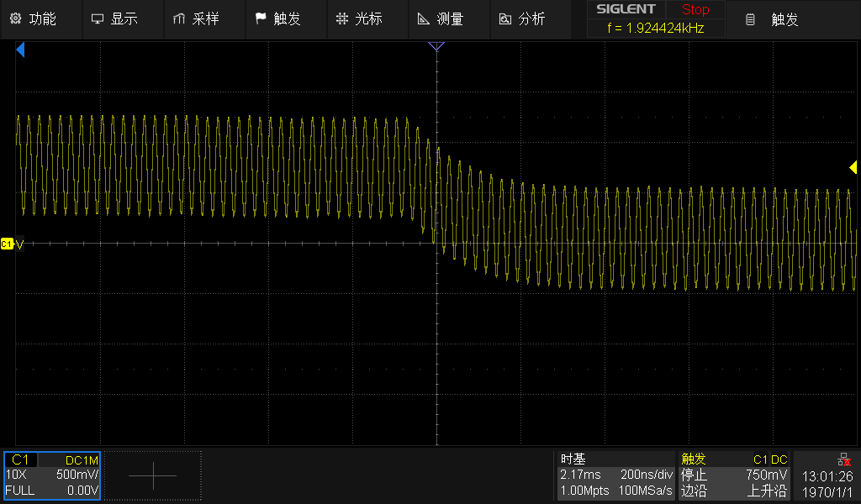Image resolution: width=861 pixels, height=504 pixels.
Task: Toggle the C1 channel descriptor box
Action: (52, 475)
